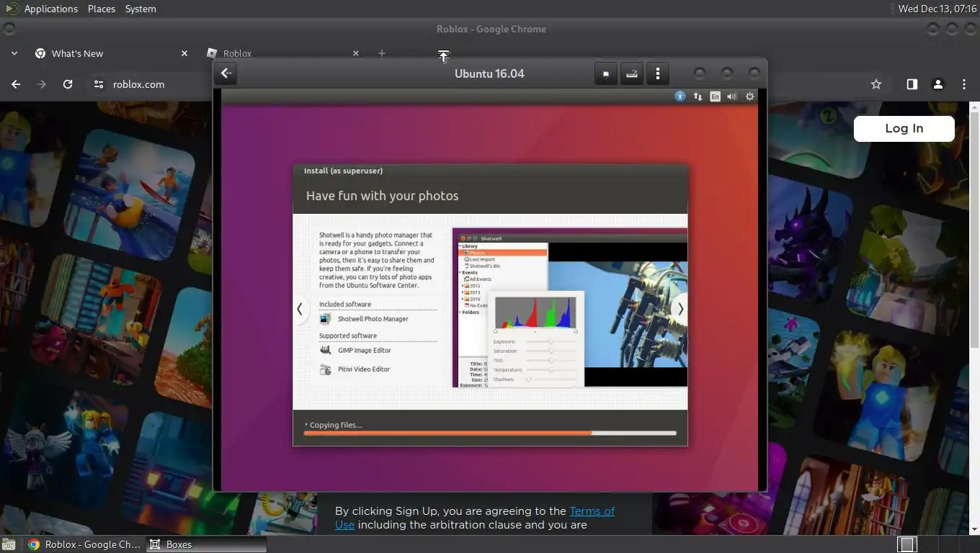Open the Places menu
Screen dimensions: 980x553
click(102, 9)
